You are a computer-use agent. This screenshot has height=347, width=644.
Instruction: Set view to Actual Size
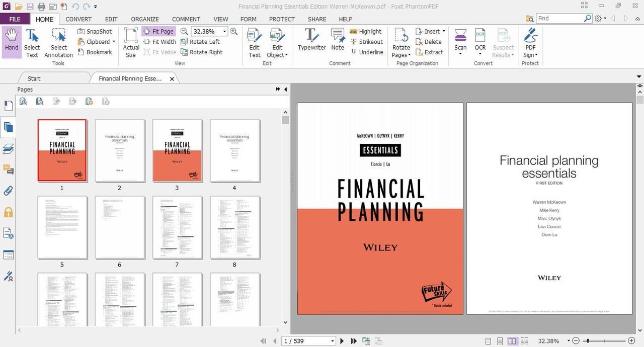131,42
